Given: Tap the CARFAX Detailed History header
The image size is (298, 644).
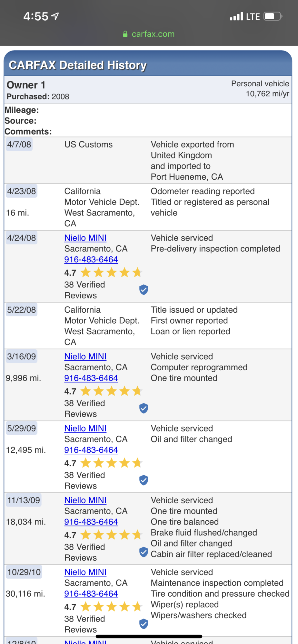Looking at the screenshot, I should 78,65.
